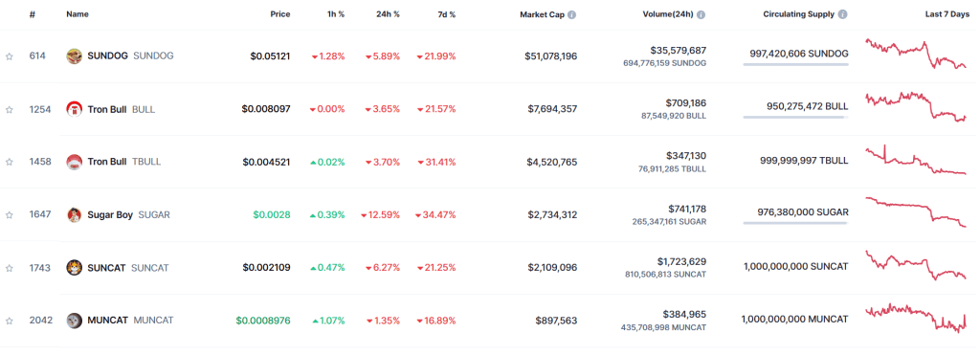Click the Tron Bull TBULL logo icon
Image resolution: width=980 pixels, height=355 pixels.
click(x=75, y=162)
